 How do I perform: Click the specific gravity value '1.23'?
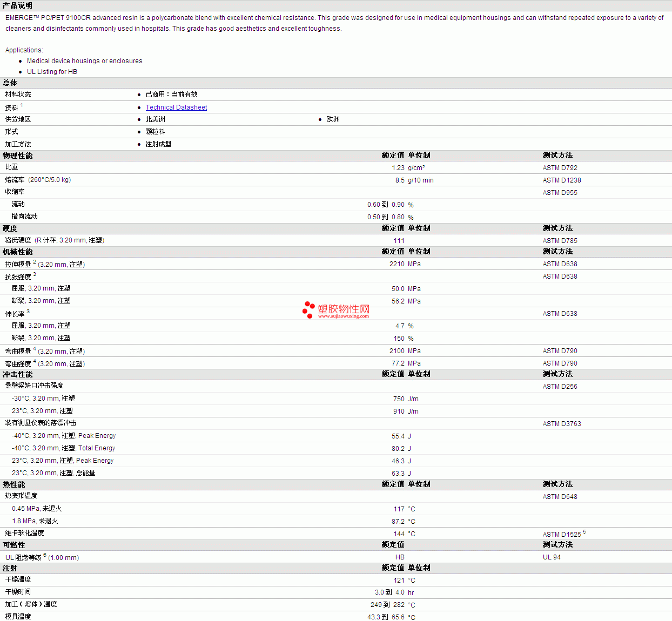coord(398,168)
